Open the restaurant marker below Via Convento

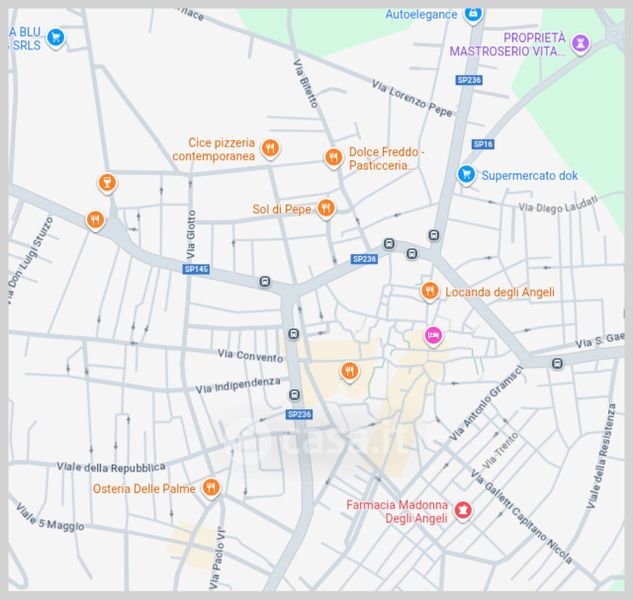tap(348, 371)
